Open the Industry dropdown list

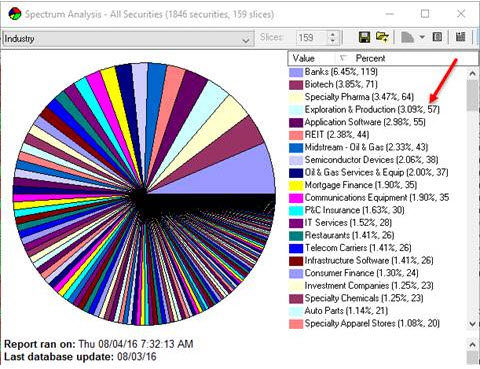click(x=246, y=39)
